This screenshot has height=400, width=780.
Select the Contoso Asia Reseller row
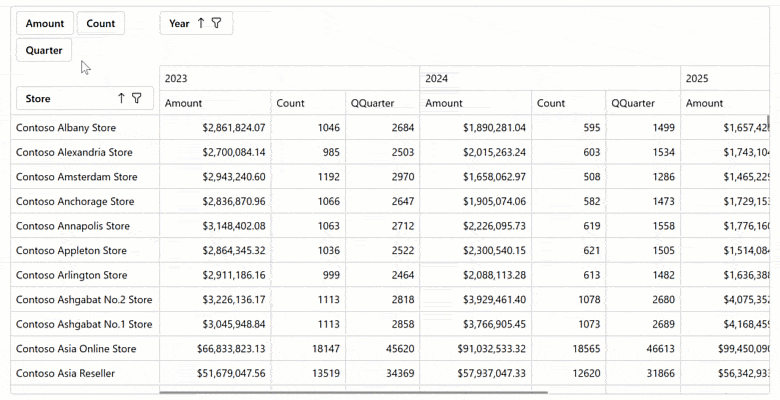[85, 373]
